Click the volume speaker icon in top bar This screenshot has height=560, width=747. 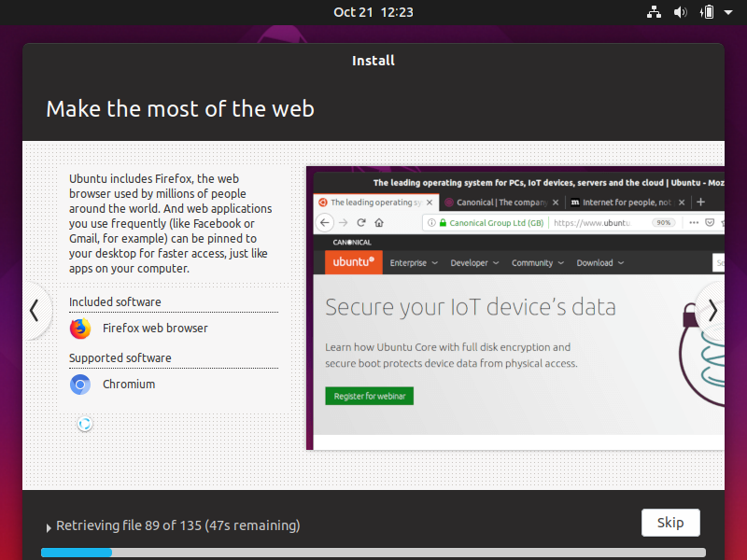[680, 12]
